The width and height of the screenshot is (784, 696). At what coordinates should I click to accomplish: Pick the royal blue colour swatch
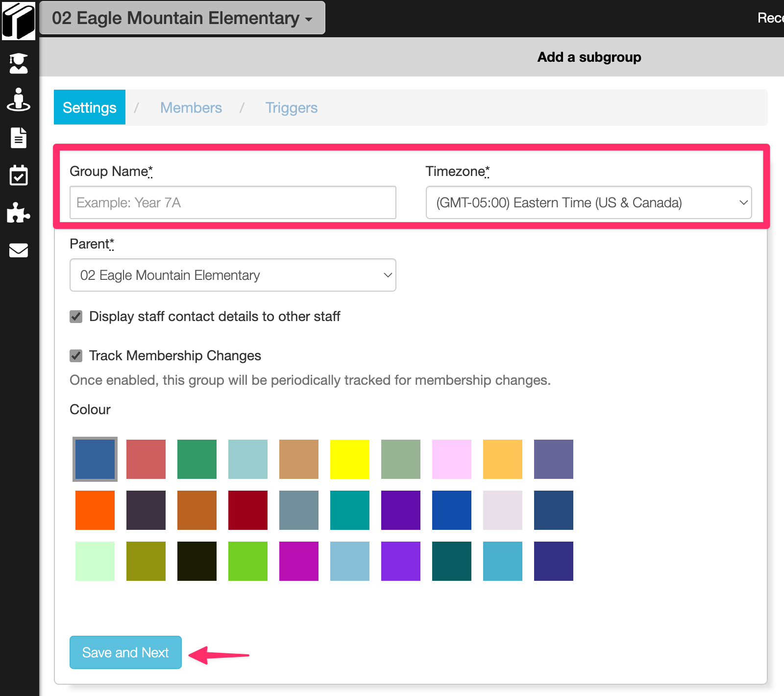coord(452,510)
